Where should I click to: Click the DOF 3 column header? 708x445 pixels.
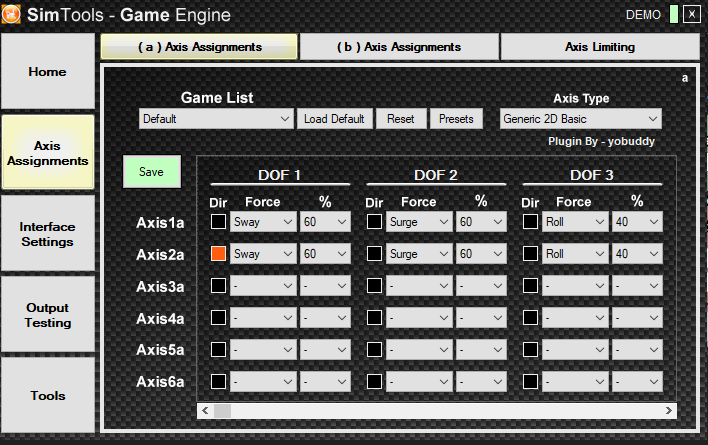pyautogui.click(x=592, y=175)
